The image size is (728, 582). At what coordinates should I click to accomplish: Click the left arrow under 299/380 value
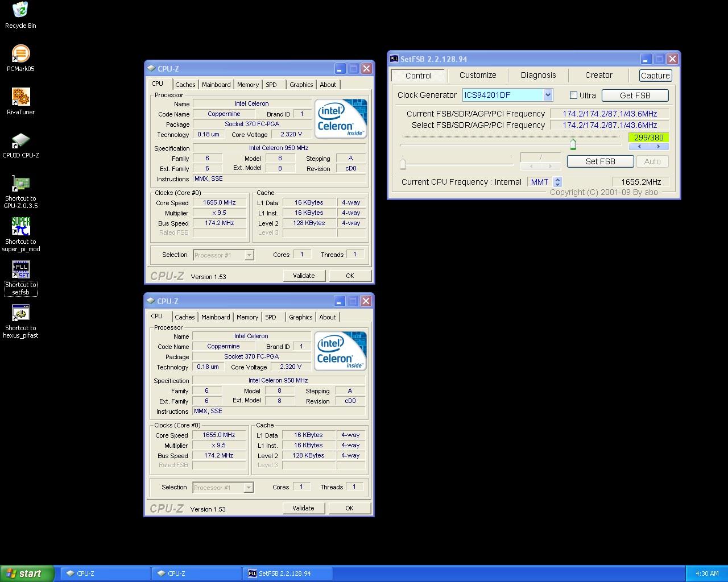tap(639, 146)
